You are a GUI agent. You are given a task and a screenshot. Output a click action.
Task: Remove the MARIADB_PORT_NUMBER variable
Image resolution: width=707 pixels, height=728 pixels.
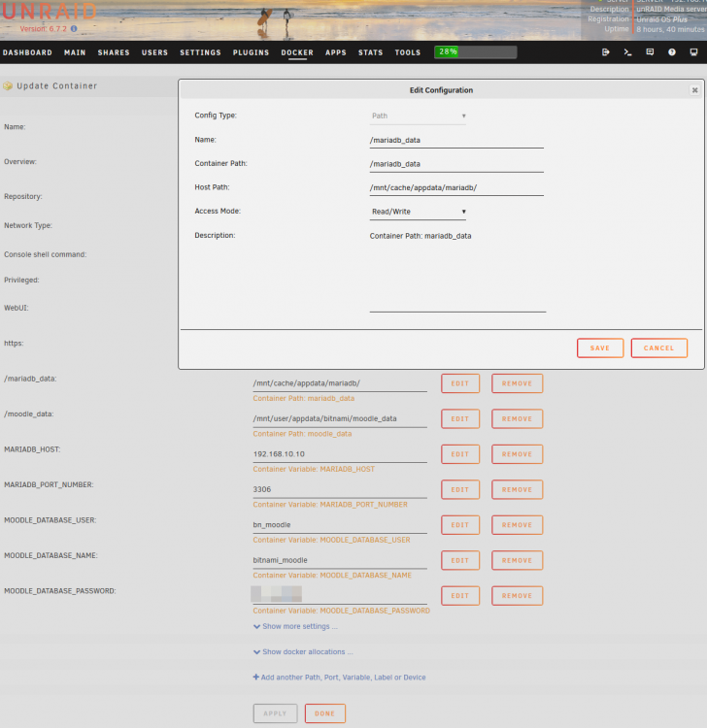click(x=517, y=489)
